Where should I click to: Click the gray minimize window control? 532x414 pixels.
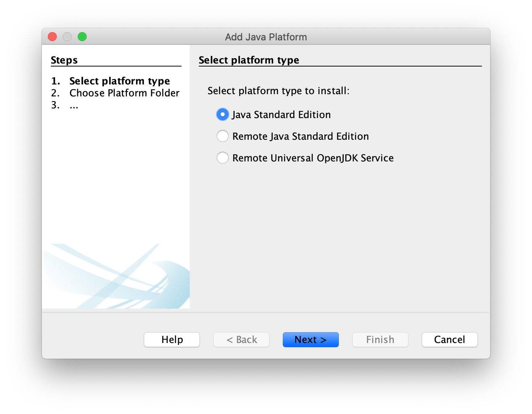tap(67, 37)
